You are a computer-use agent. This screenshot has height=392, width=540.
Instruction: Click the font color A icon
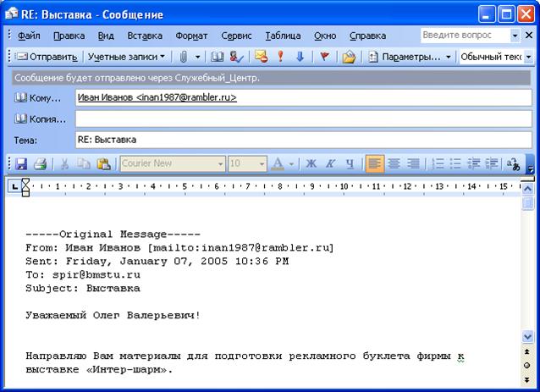pyautogui.click(x=278, y=163)
